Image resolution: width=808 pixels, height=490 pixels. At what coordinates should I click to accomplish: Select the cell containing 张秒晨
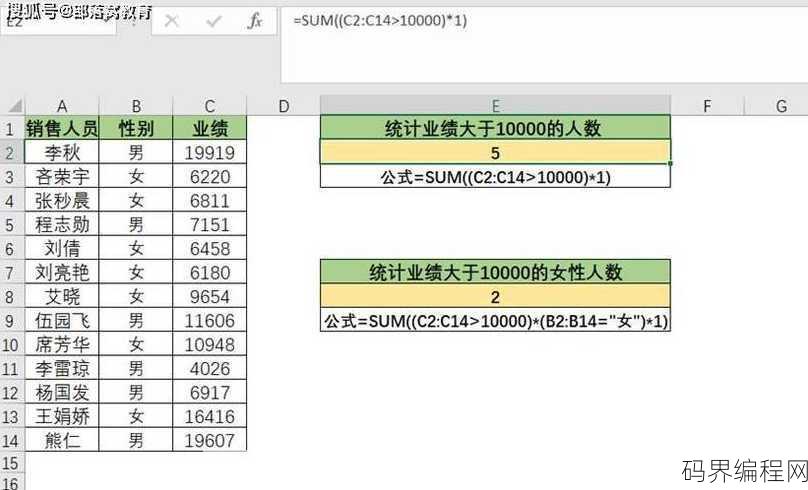62,200
